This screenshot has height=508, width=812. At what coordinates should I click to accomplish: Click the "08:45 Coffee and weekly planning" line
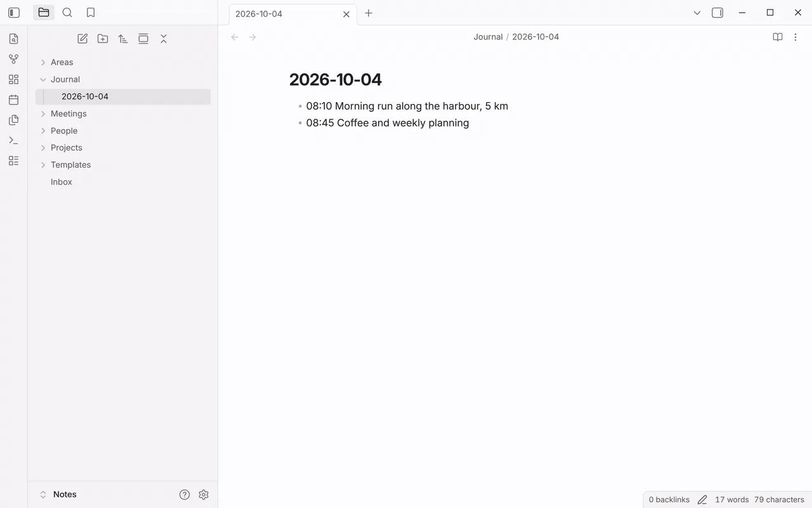tap(388, 123)
